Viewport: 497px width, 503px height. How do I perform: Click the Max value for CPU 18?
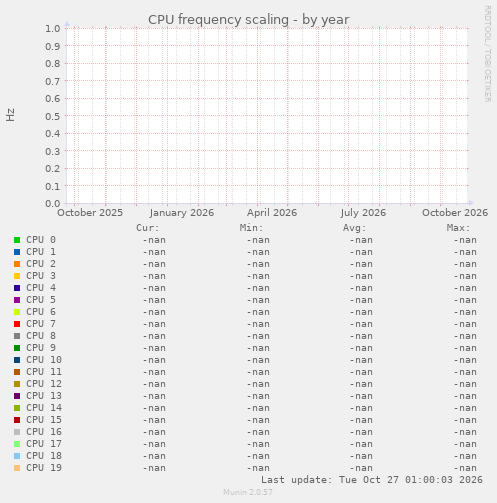coord(465,456)
